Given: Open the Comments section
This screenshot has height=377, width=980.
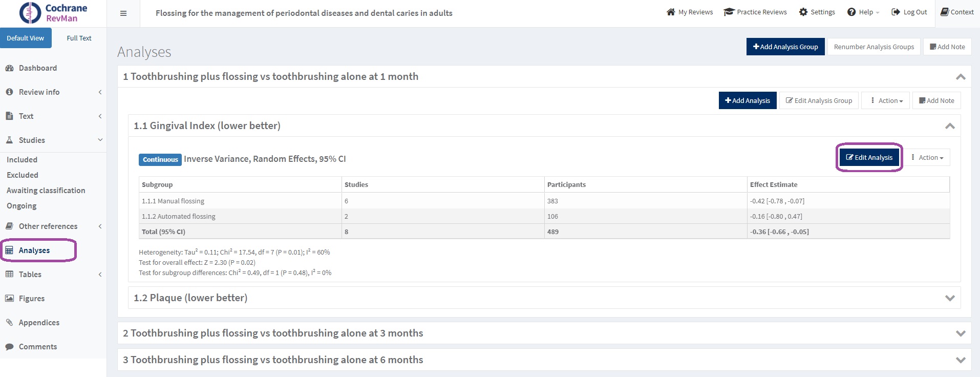Looking at the screenshot, I should [37, 347].
